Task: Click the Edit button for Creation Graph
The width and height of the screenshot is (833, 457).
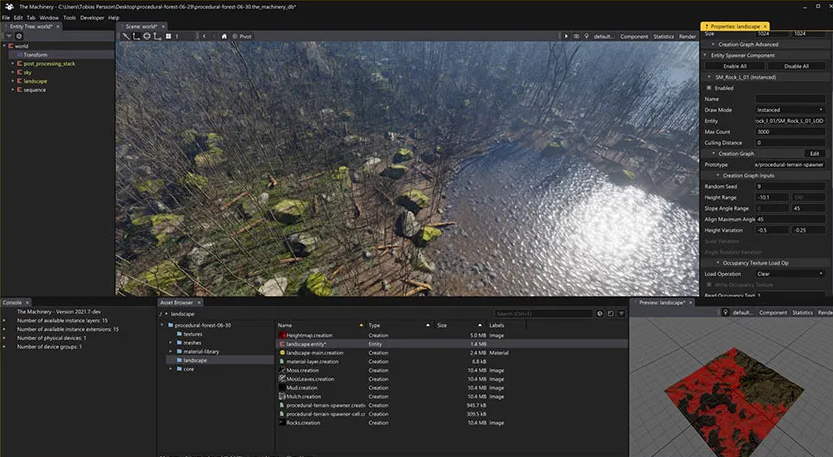Action: pyautogui.click(x=813, y=153)
